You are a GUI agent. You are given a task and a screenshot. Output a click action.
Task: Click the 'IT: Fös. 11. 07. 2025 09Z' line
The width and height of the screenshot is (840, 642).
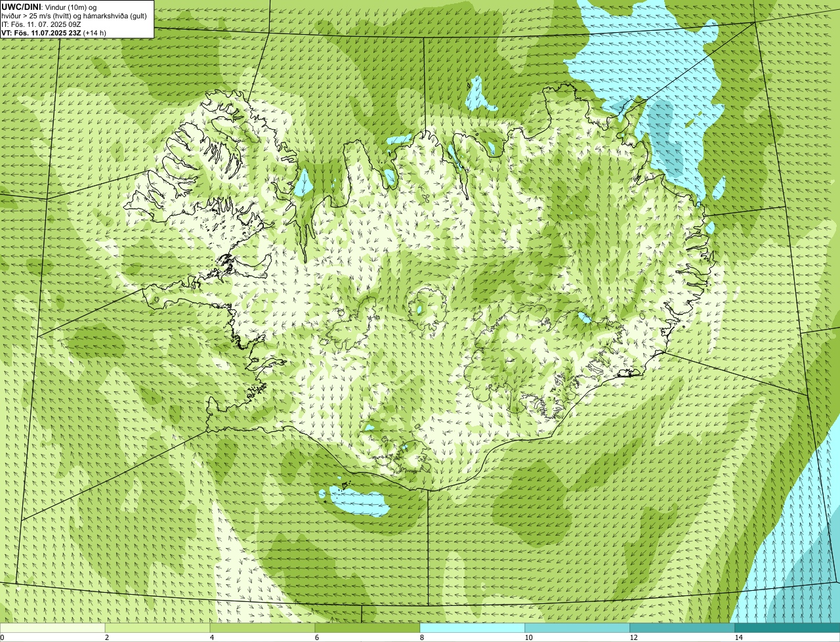41,24
